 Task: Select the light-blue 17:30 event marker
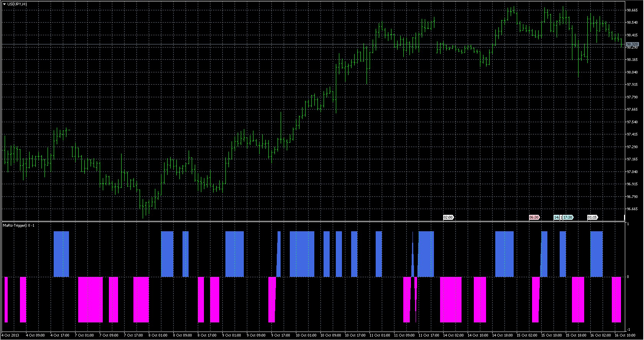[568, 217]
